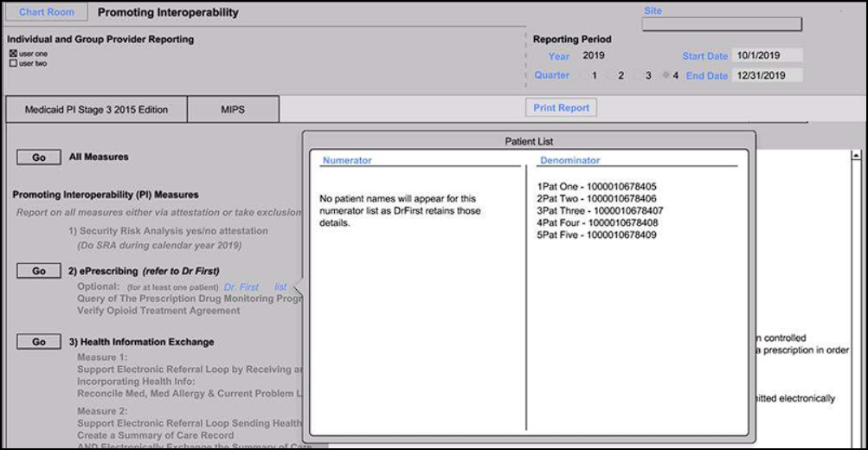Click Go next to Health Information Exchange

(39, 342)
